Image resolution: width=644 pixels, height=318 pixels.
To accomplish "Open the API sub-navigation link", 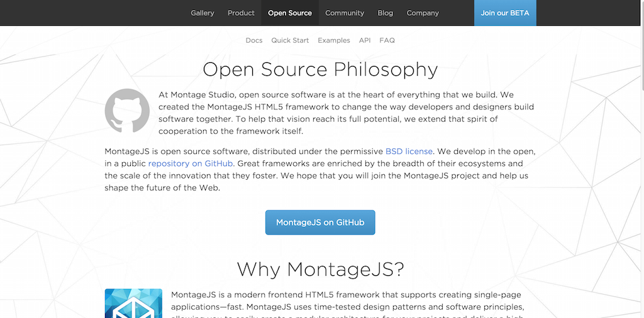I will click(365, 40).
